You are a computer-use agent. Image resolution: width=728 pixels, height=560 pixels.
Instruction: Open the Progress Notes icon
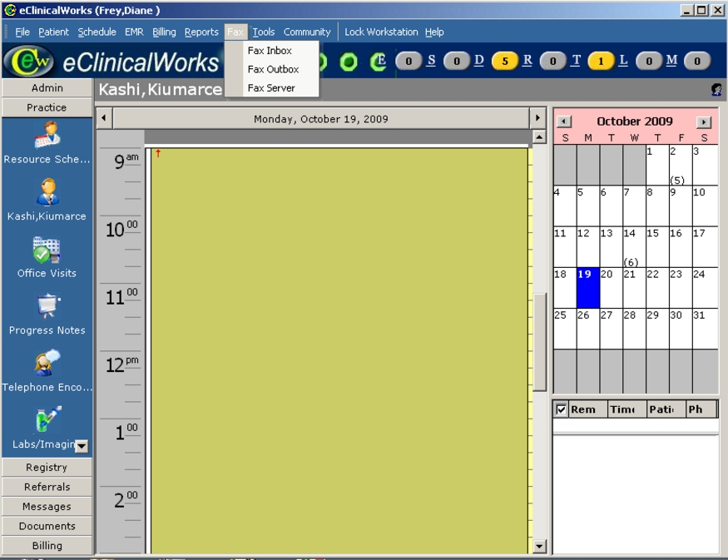click(48, 306)
